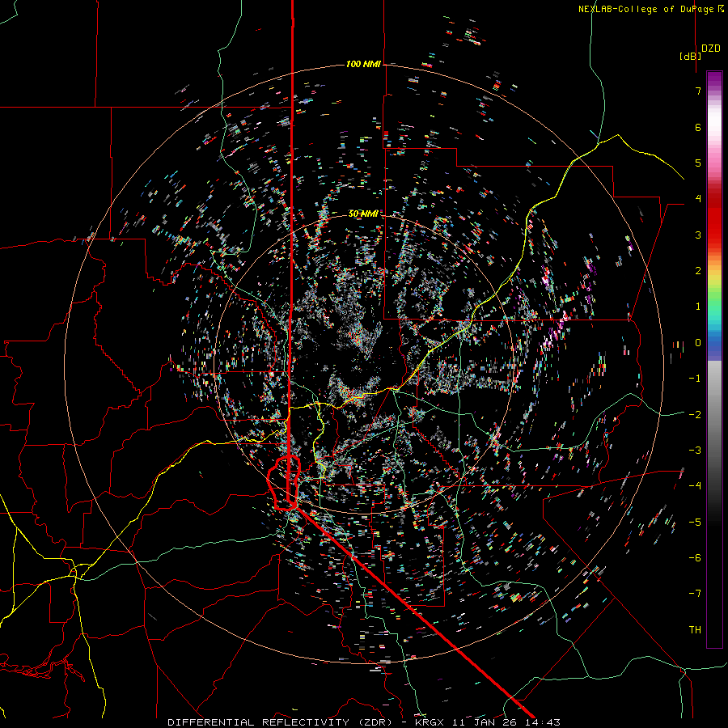The width and height of the screenshot is (728, 728).
Task: Click the white-pink band of the color bar
Action: click(x=714, y=130)
